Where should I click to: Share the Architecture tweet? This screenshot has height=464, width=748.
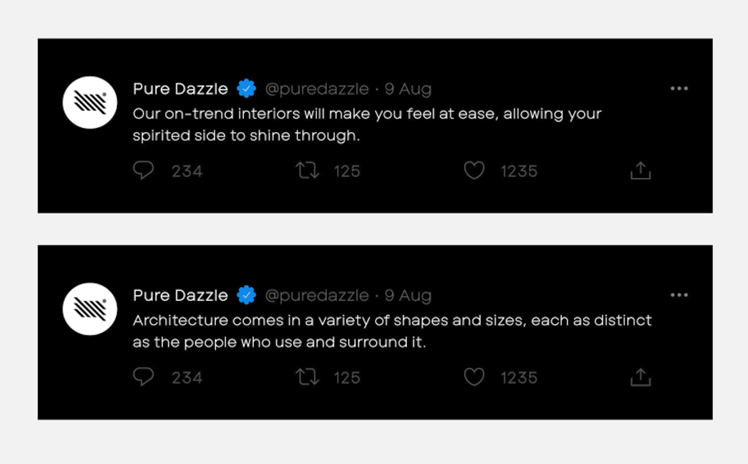(641, 376)
